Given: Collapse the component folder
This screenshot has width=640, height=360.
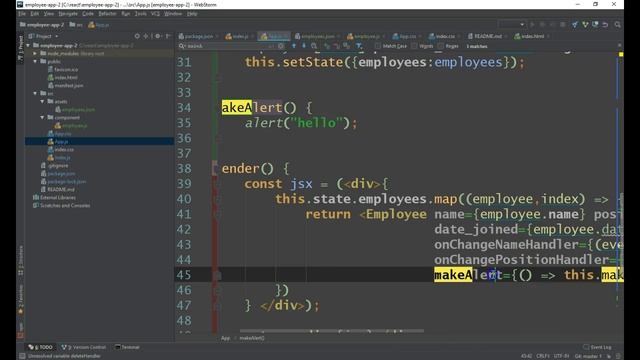Looking at the screenshot, I should point(42,118).
